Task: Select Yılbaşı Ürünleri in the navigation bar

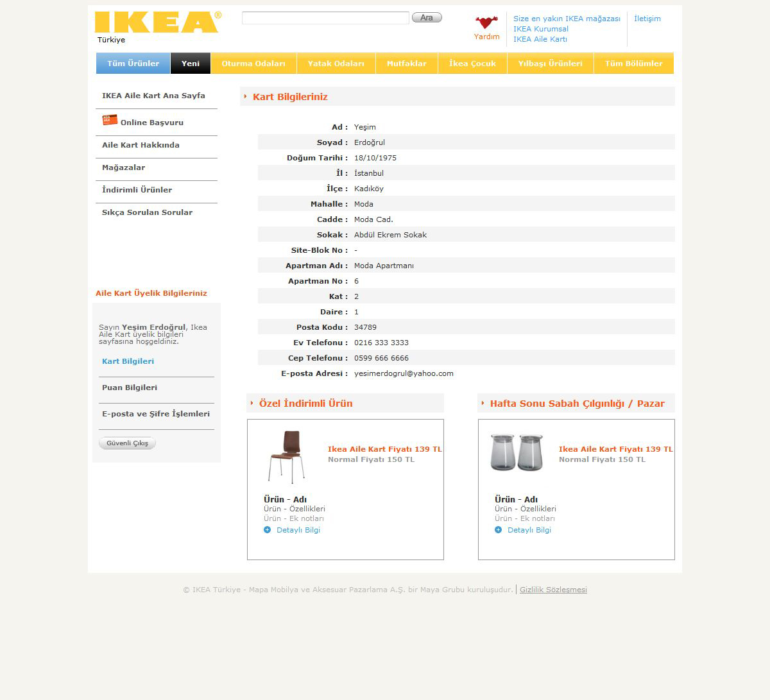Action: click(x=551, y=64)
